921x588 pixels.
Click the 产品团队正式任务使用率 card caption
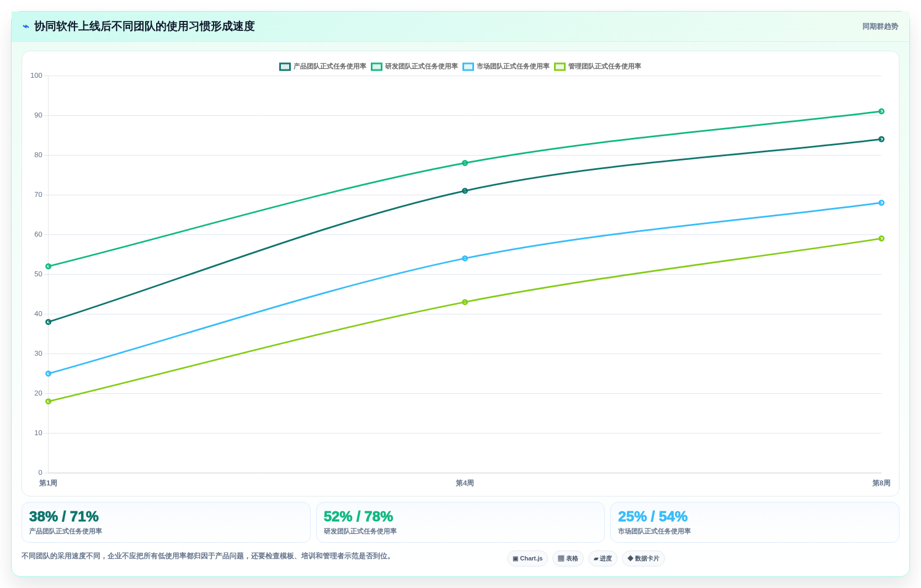(x=66, y=531)
